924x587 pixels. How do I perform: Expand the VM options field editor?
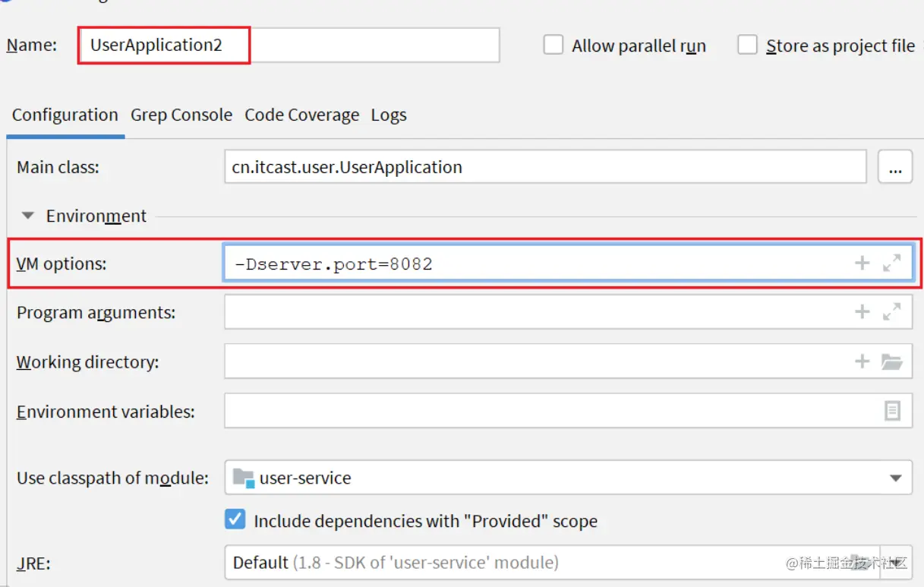click(892, 264)
